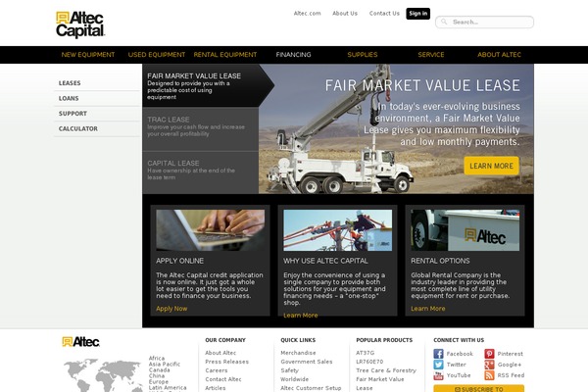The width and height of the screenshot is (588, 392).
Task: Click the Twitter text link
Action: coord(456,365)
